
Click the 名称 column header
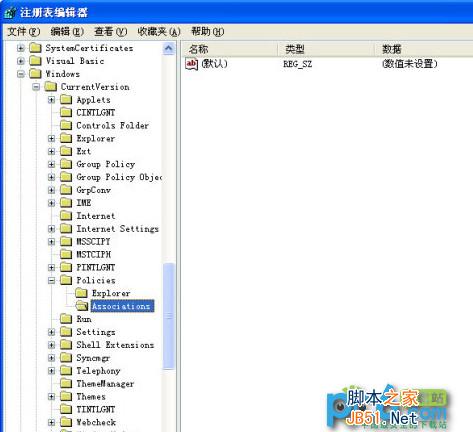tap(229, 49)
